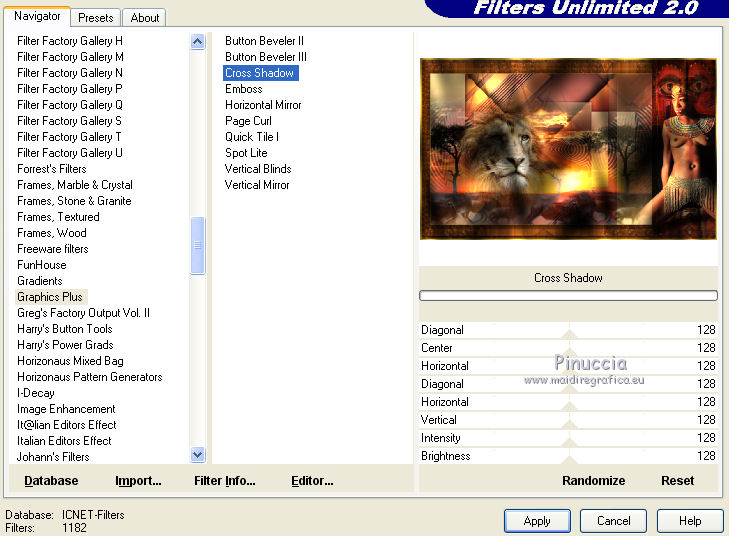Image resolution: width=729 pixels, height=536 pixels.
Task: Open the Database button
Action: (x=51, y=480)
